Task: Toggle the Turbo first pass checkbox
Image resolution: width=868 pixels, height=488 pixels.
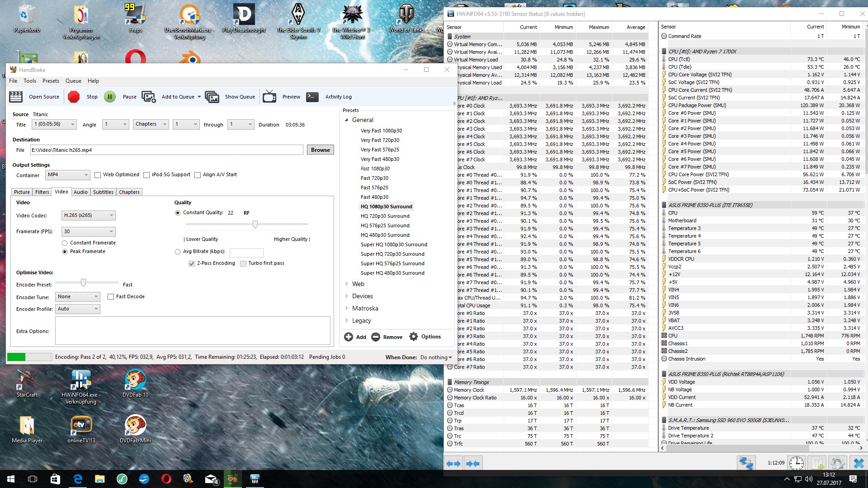Action: click(x=243, y=263)
